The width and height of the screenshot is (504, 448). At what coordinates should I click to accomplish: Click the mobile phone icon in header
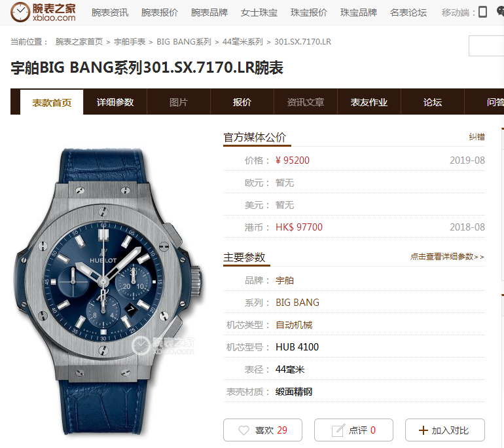coord(482,12)
